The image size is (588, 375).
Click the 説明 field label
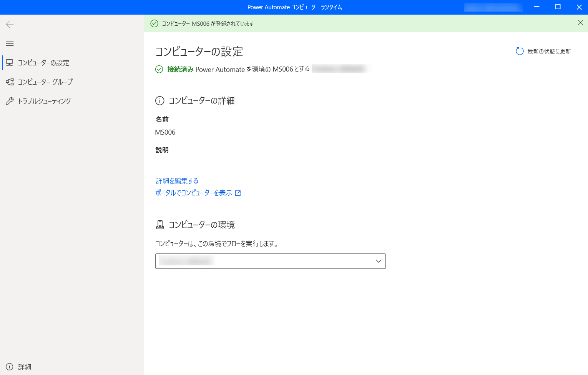click(x=162, y=150)
